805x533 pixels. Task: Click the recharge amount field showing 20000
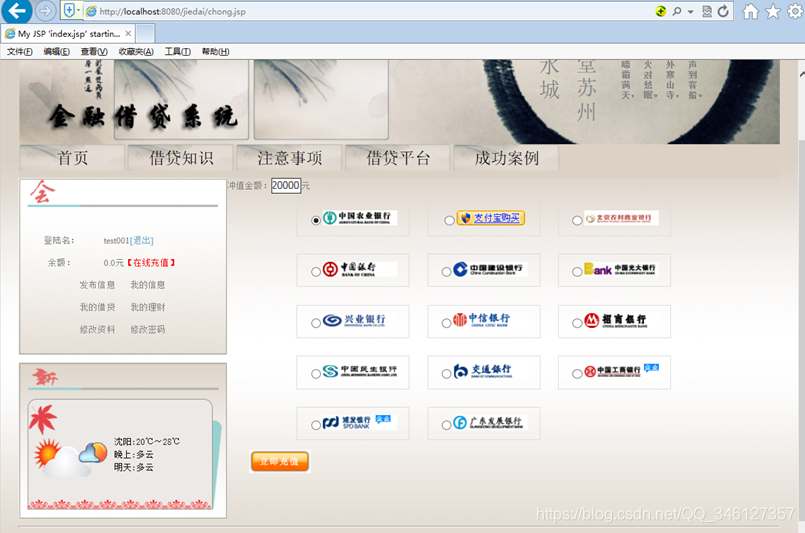(286, 185)
